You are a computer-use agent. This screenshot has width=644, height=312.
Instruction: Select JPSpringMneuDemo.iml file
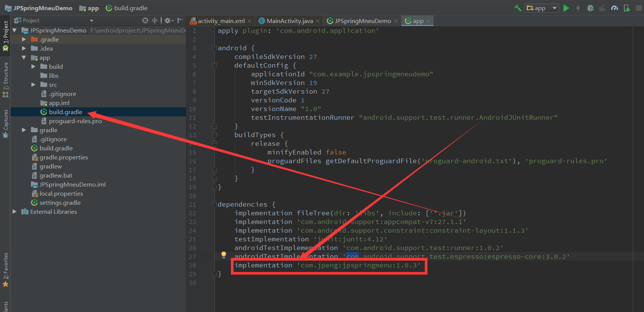(x=68, y=184)
